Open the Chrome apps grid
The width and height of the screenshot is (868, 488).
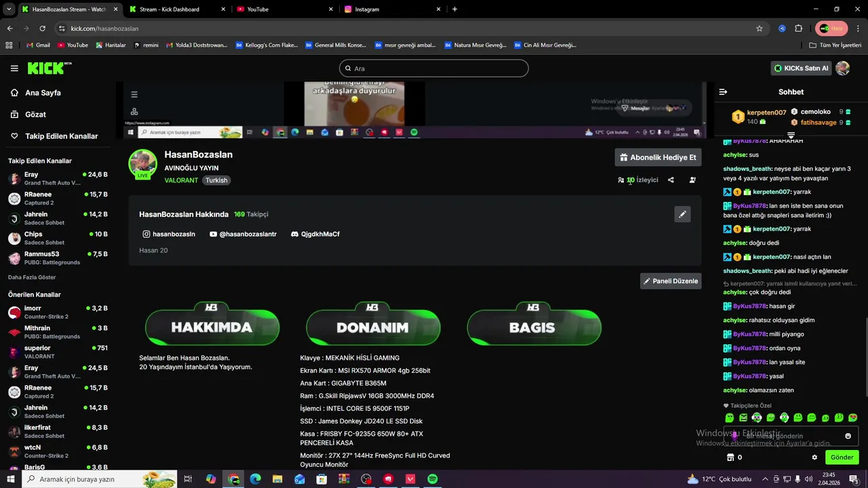[x=9, y=45]
